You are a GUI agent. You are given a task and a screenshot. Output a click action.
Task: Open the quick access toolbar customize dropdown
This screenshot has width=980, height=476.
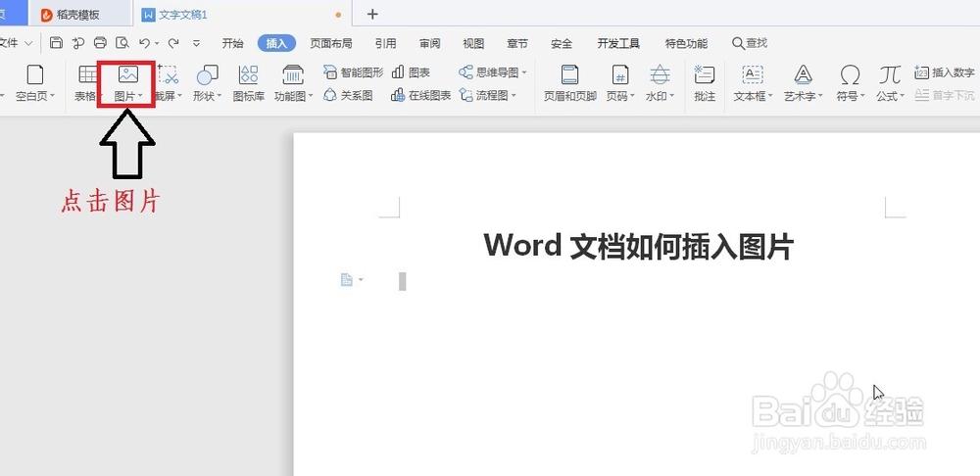pyautogui.click(x=196, y=43)
